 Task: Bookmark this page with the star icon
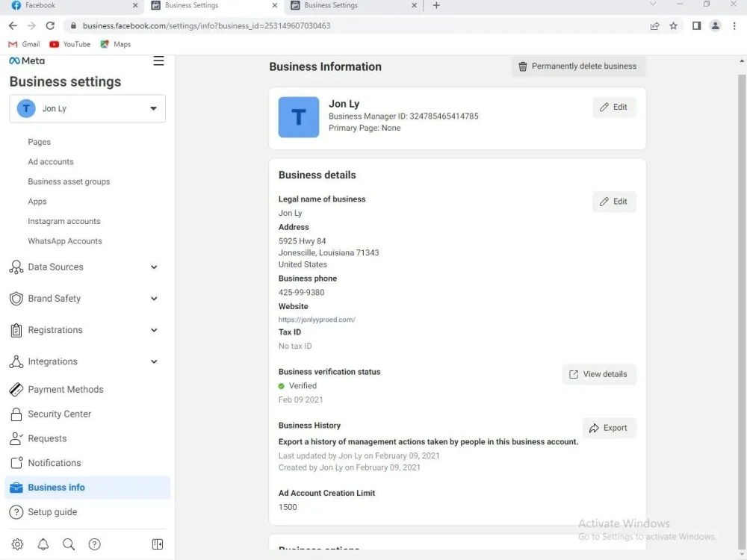[673, 25]
